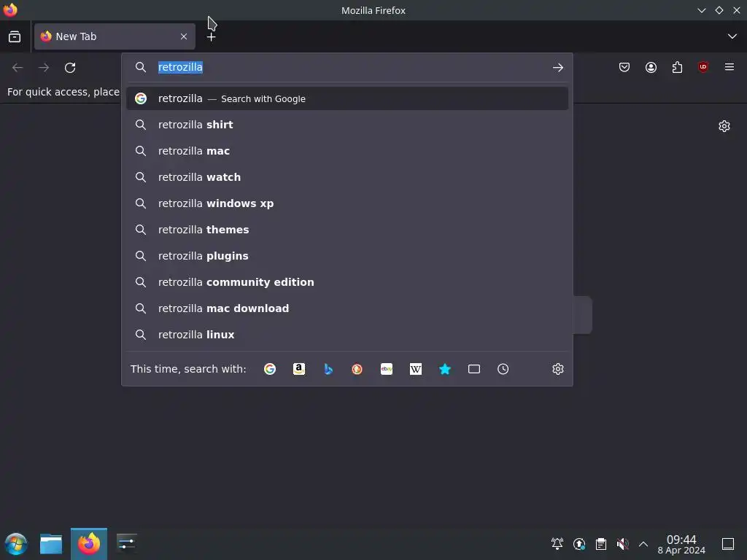Open search settings gear in suggestion panel
747x560 pixels.
tap(558, 369)
